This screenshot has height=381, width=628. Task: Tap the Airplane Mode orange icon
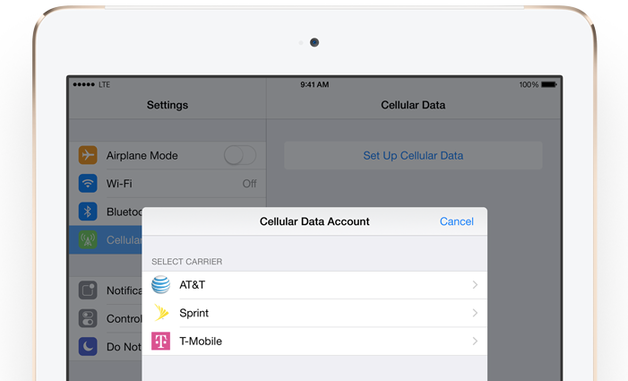tap(88, 155)
